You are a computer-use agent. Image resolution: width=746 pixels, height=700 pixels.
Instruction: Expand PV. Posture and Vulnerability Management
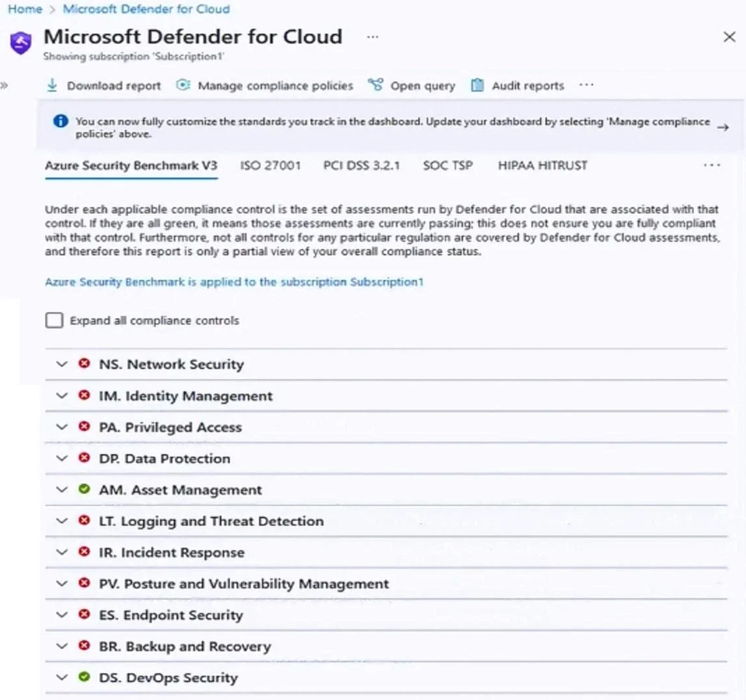tap(62, 584)
